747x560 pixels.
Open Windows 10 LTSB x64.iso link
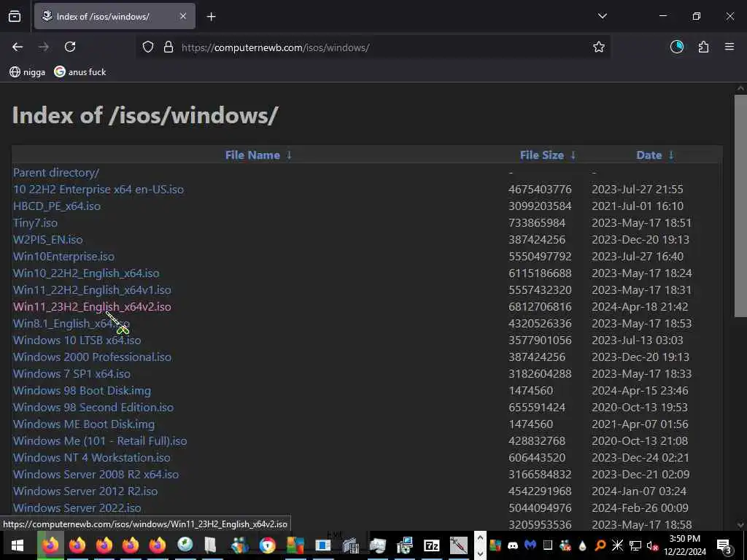pos(77,340)
